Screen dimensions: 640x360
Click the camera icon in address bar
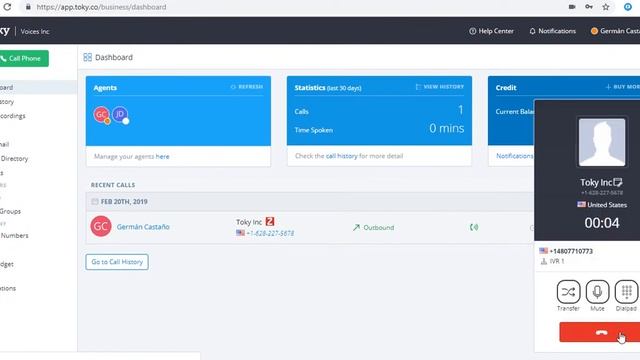pyautogui.click(x=572, y=7)
